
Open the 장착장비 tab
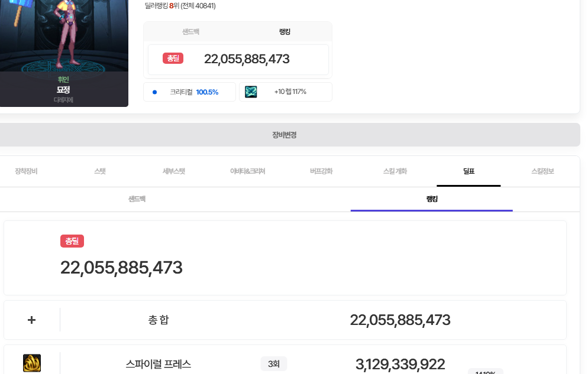point(26,171)
